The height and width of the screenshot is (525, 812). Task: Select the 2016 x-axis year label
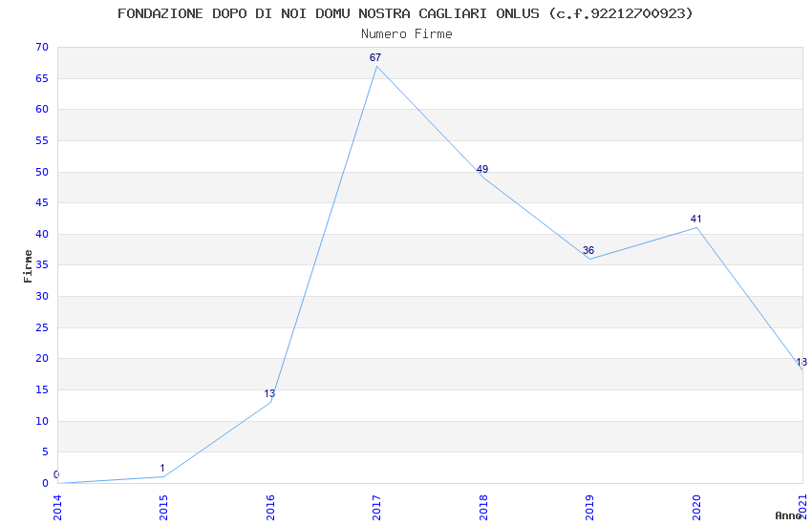click(x=270, y=508)
